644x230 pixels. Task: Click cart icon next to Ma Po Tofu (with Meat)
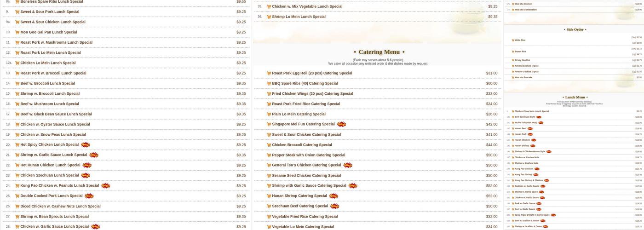point(513,123)
